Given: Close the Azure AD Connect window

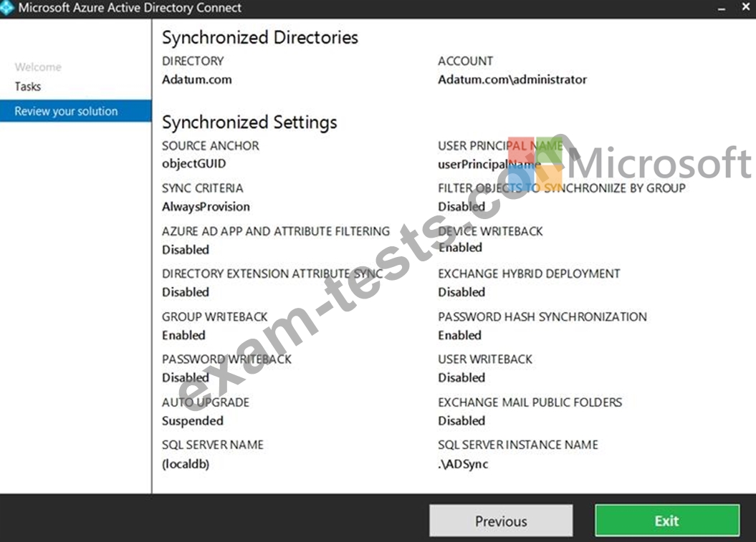Looking at the screenshot, I should click(x=745, y=7).
